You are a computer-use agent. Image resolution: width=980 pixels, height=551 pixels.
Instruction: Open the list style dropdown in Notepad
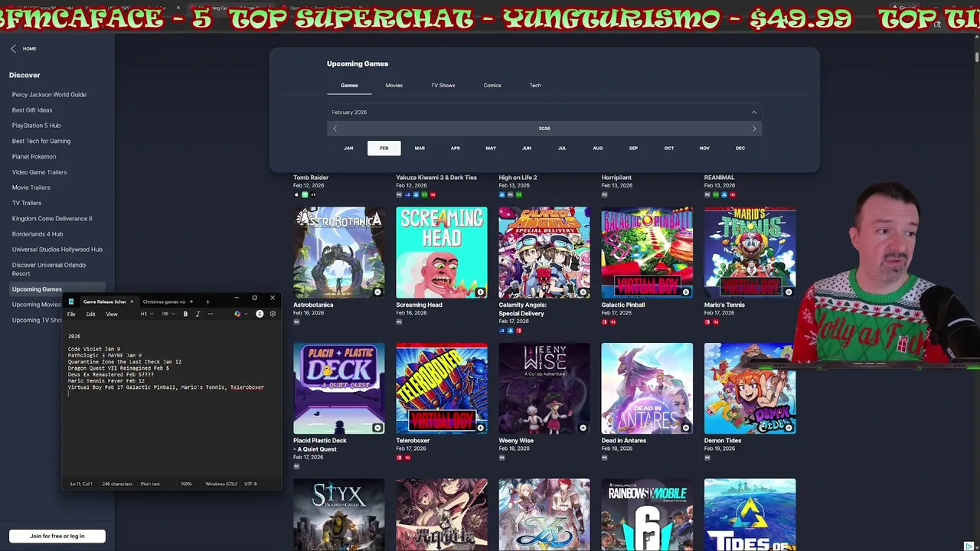click(167, 314)
